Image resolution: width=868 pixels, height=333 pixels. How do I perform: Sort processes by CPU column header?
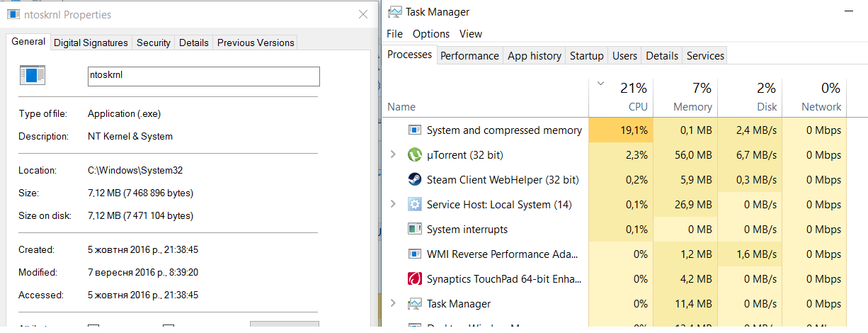pos(621,96)
